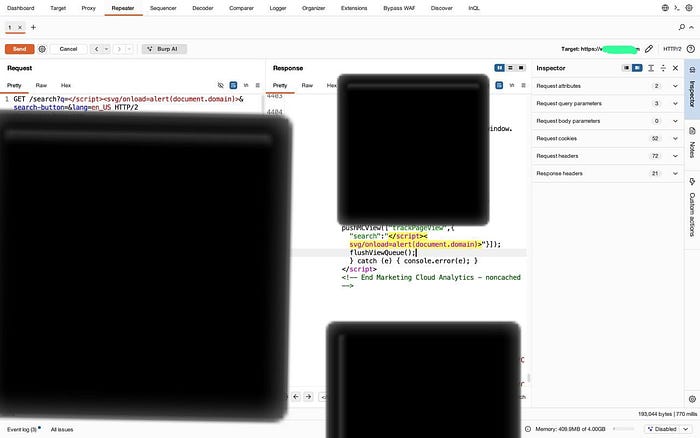Image resolution: width=700 pixels, height=438 pixels.
Task: Open Repeater send settings gear icon
Action: click(42, 49)
